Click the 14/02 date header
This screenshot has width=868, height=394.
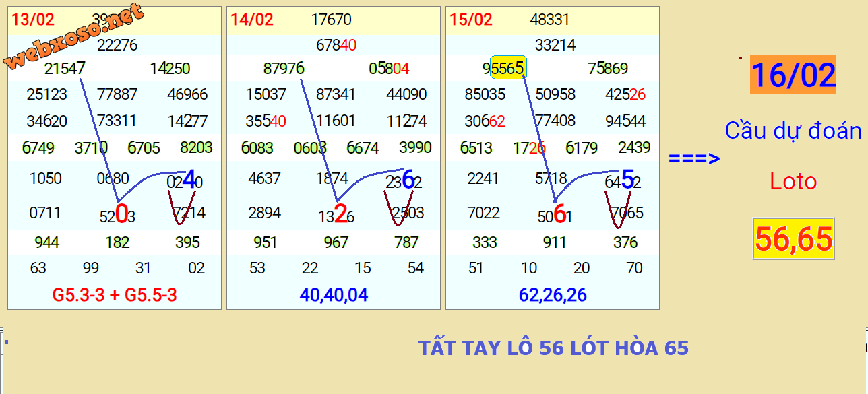click(x=252, y=20)
